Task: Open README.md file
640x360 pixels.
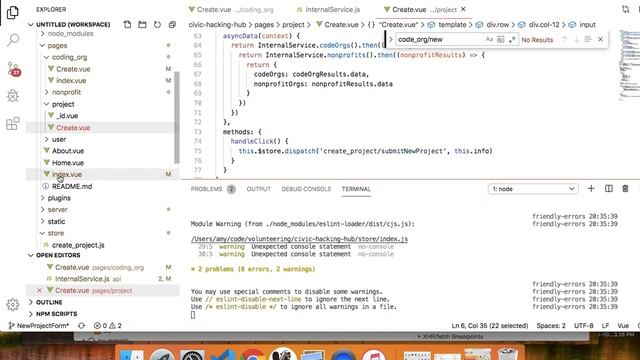Action: click(72, 187)
